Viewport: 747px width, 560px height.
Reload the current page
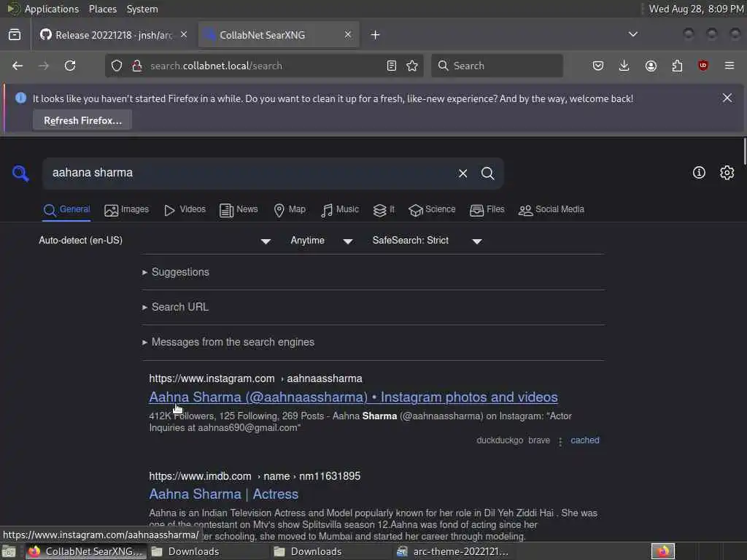pyautogui.click(x=70, y=66)
